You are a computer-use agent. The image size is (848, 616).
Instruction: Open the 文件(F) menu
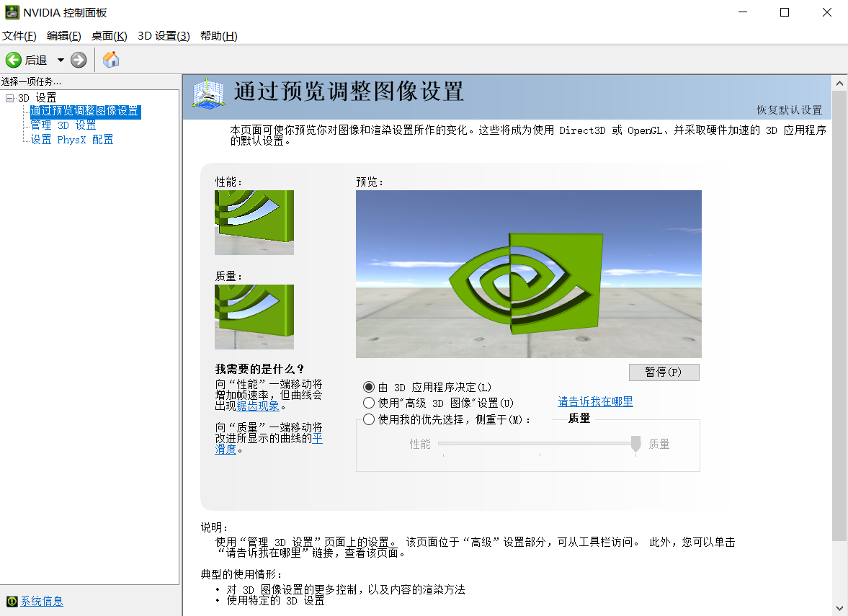[19, 36]
